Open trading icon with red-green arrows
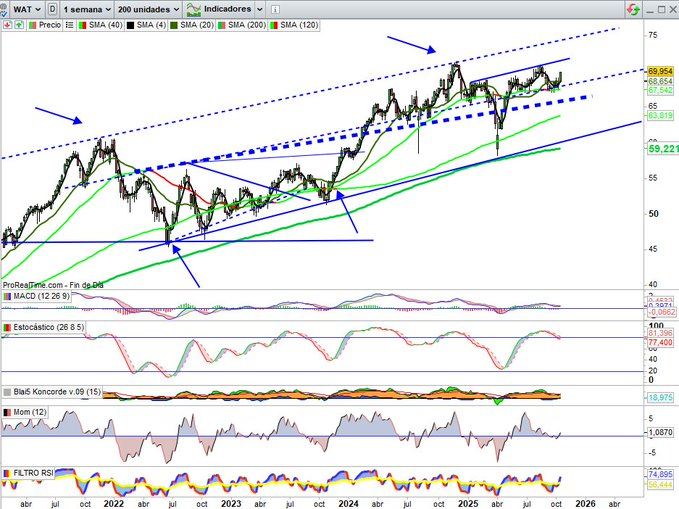Viewport: 679px width, 509px height. 633,9
